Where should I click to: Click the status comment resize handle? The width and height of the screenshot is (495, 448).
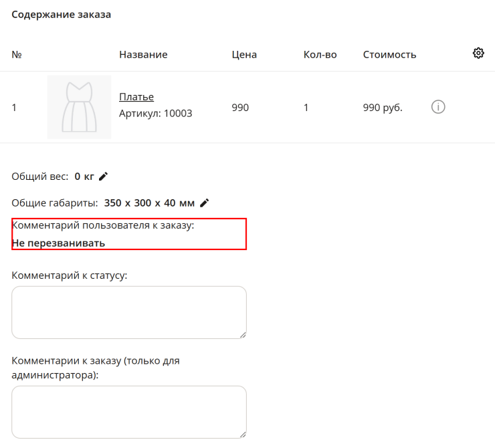coord(243,335)
